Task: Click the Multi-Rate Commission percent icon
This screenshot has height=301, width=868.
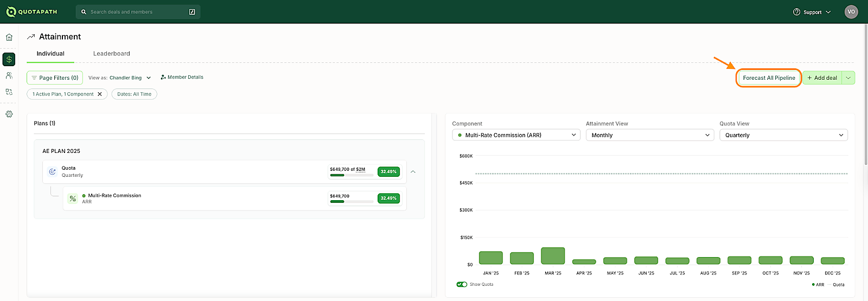Action: [x=73, y=198]
